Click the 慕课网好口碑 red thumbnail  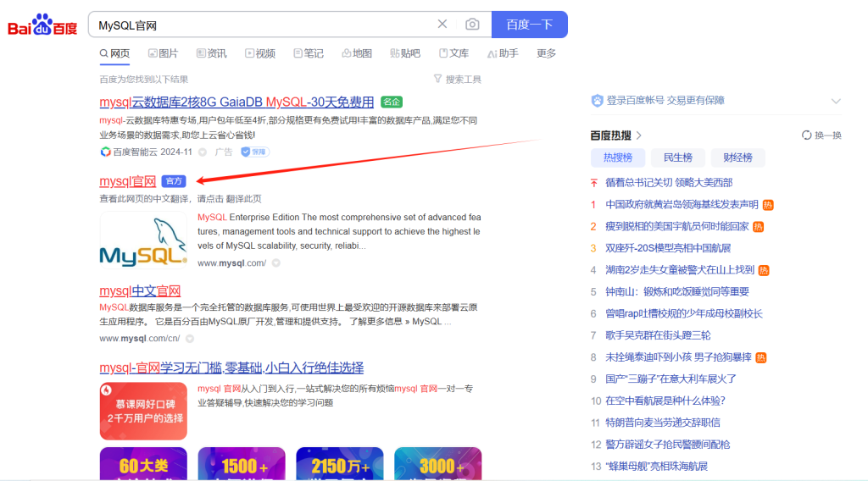coord(143,411)
